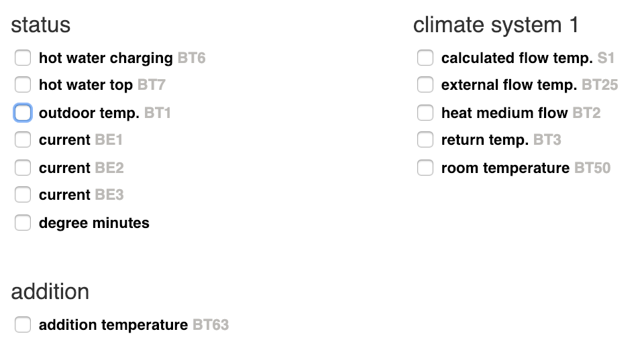The width and height of the screenshot is (644, 350).
Task: Check the calculated flow temp. S1 checkbox
Action: tap(425, 58)
